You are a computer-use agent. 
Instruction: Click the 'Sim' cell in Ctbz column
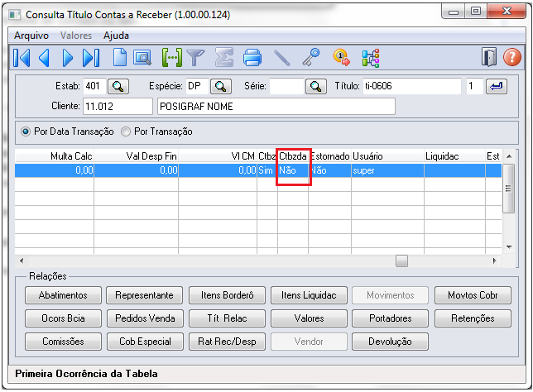[x=267, y=170]
